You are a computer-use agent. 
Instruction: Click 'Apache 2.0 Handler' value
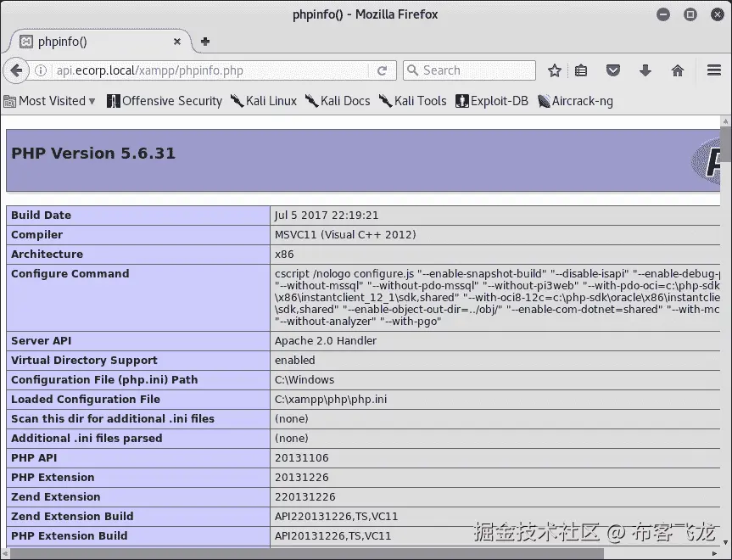tap(326, 341)
